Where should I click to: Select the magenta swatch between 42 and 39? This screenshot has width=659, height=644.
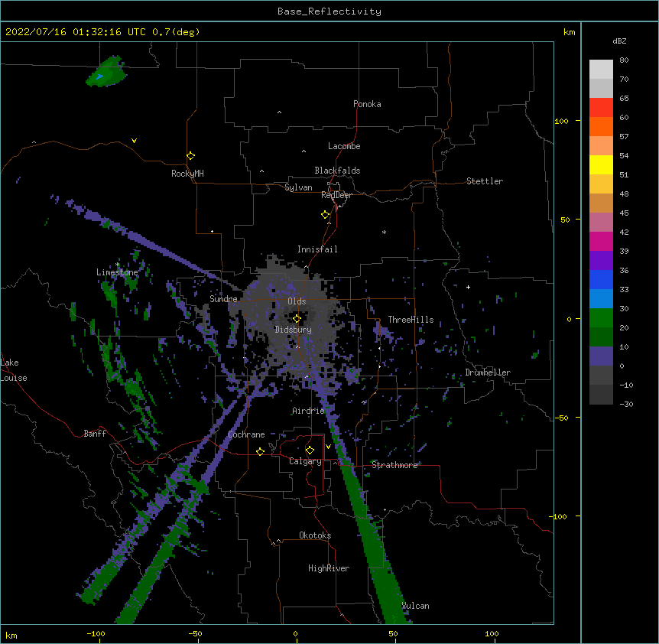pos(601,241)
